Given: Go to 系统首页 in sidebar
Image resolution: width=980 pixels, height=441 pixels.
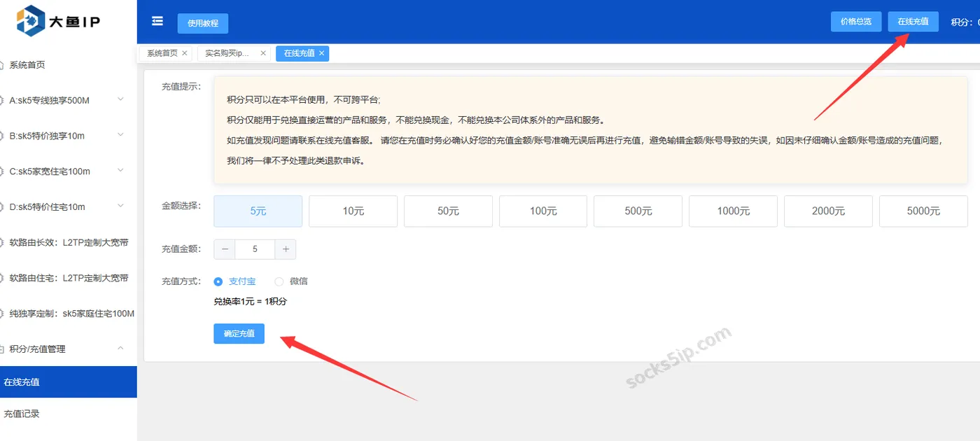Looking at the screenshot, I should pyautogui.click(x=68, y=65).
